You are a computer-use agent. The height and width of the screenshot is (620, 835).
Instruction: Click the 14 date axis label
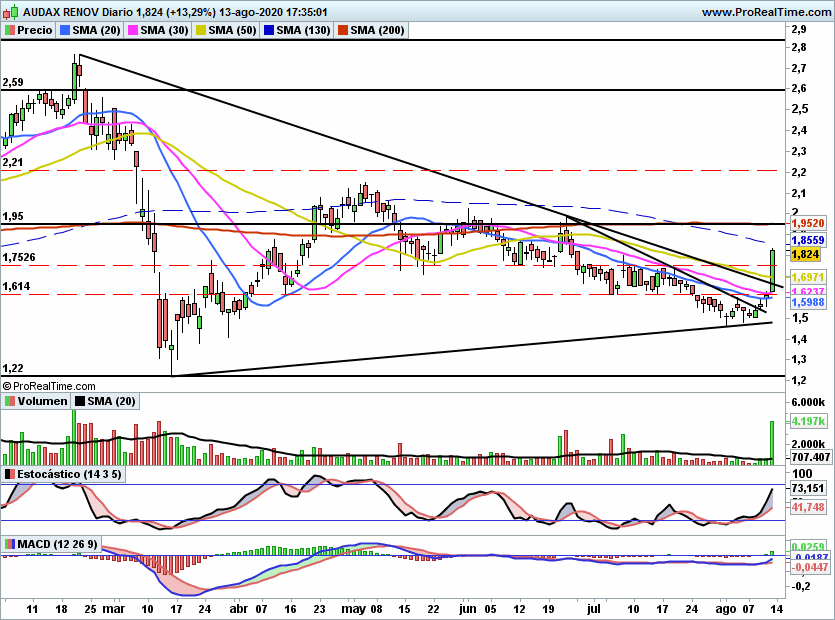point(776,609)
